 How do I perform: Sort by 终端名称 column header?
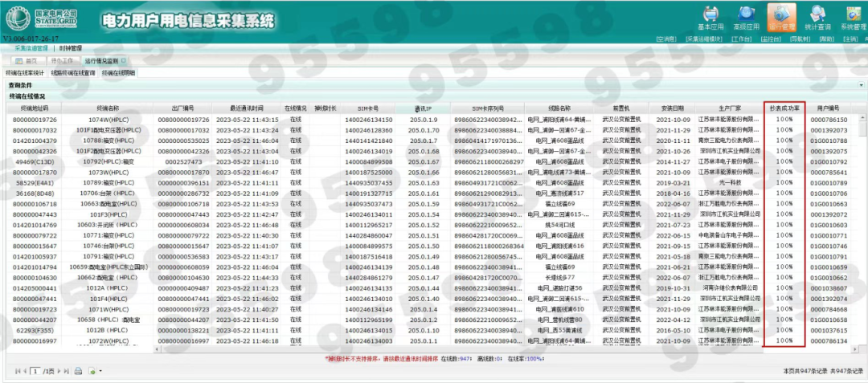108,108
